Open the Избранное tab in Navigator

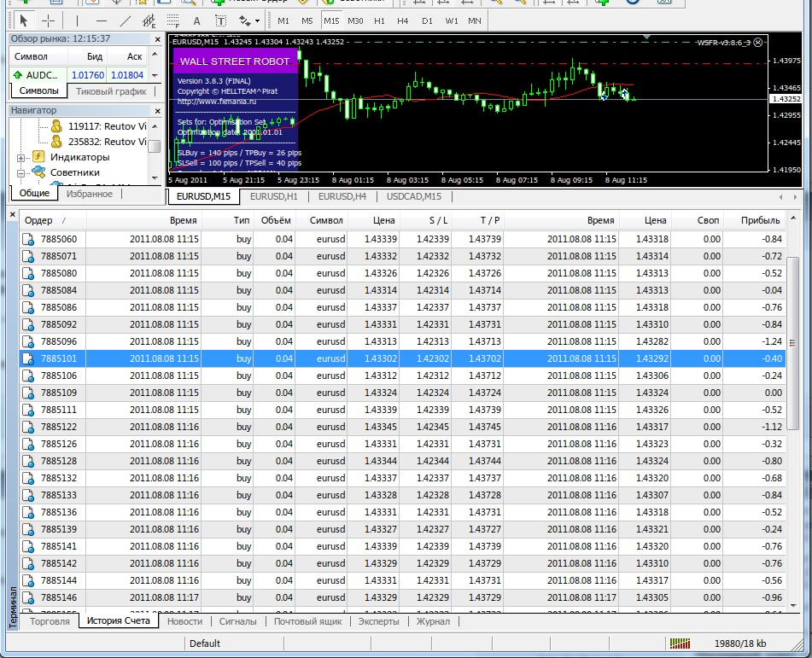(x=90, y=194)
